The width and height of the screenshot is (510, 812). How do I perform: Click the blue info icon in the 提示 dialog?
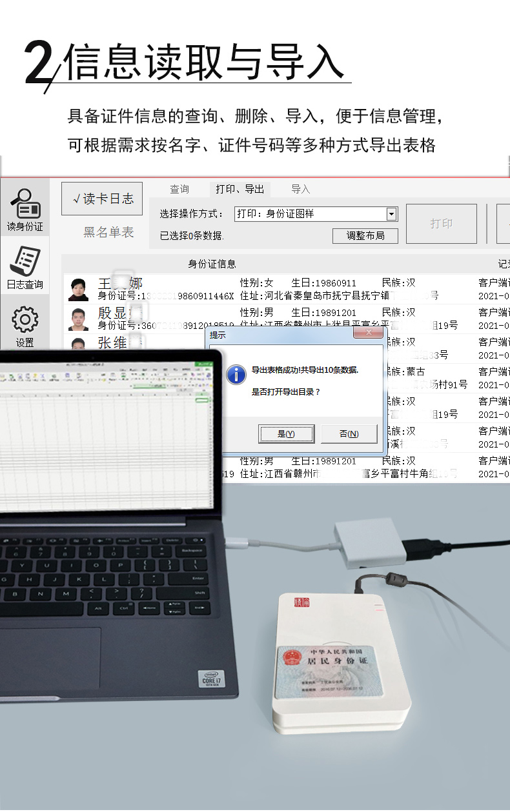pyautogui.click(x=236, y=373)
